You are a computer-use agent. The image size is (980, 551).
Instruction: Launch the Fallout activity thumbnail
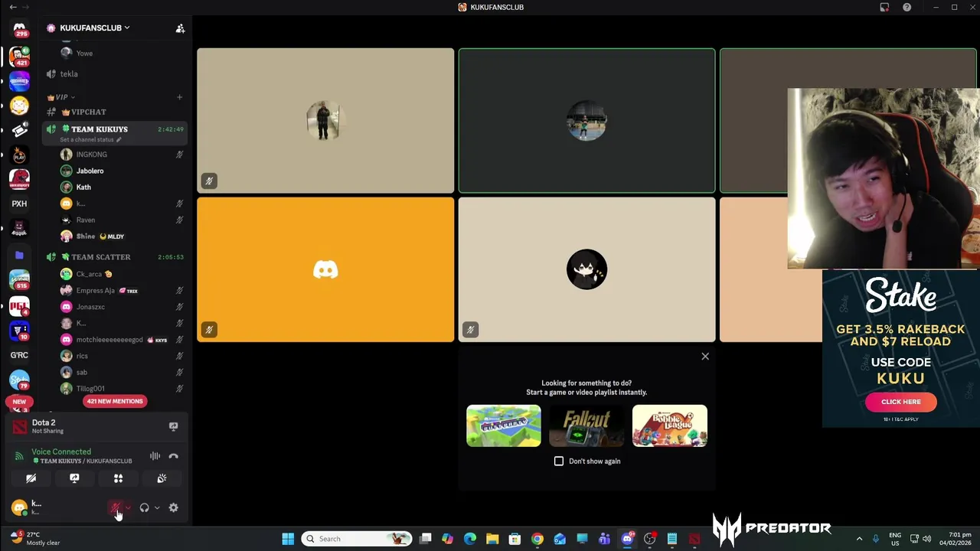[586, 425]
